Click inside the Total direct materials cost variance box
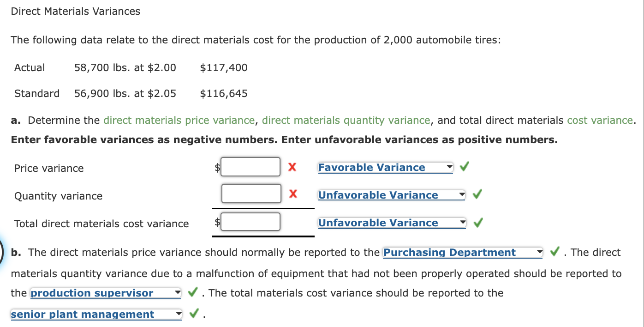The image size is (644, 327). click(x=250, y=222)
